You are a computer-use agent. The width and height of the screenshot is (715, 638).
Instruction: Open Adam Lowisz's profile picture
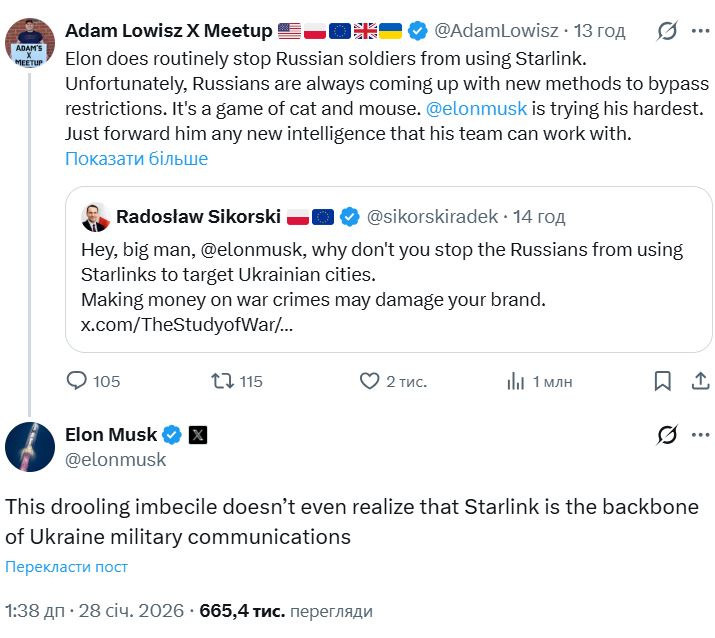pos(29,42)
